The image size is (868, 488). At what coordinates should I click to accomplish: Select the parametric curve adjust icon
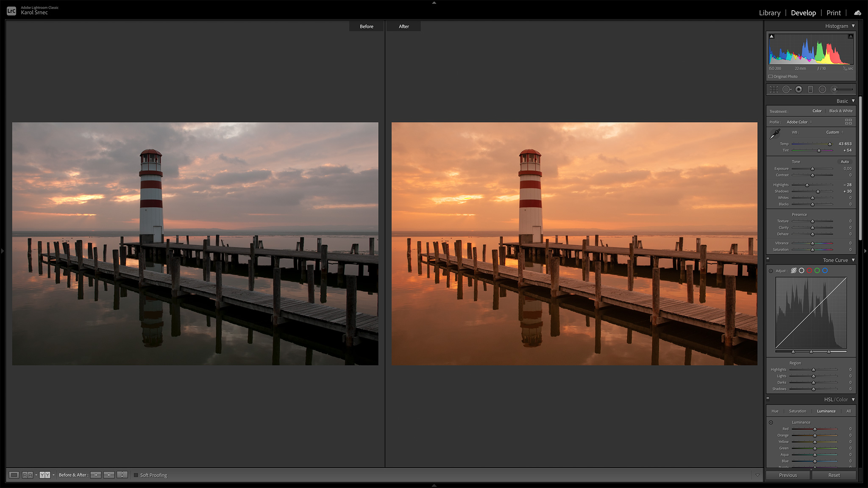click(793, 271)
